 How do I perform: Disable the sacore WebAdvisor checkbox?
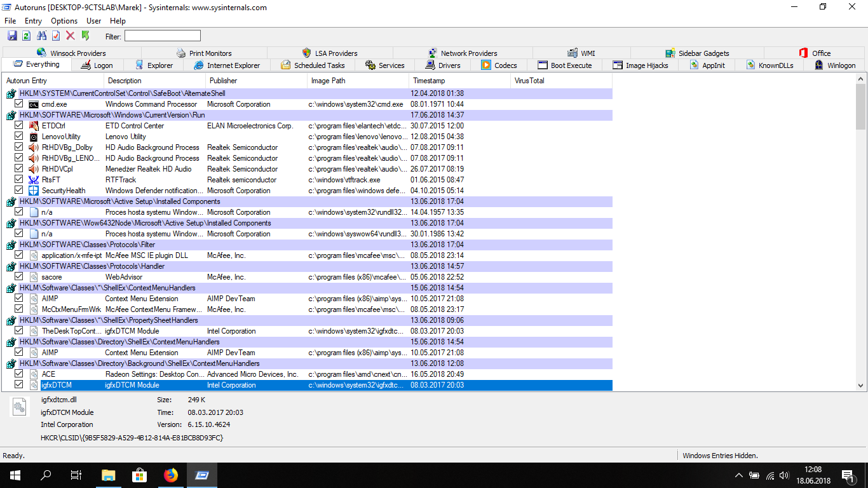(x=19, y=276)
